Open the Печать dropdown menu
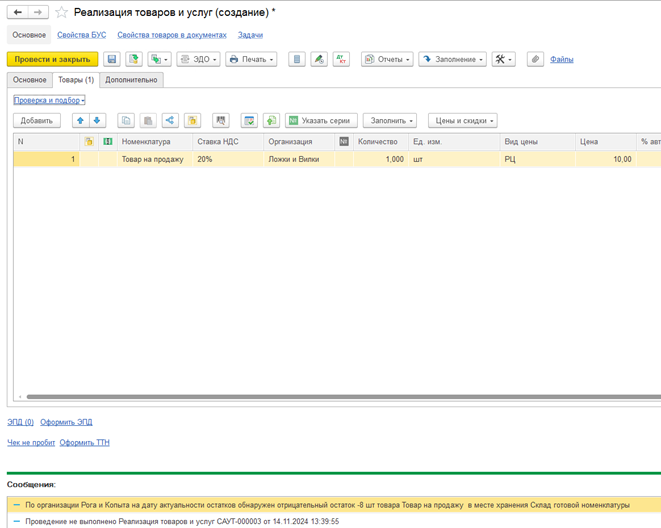The height and width of the screenshot is (528, 661). pyautogui.click(x=251, y=59)
